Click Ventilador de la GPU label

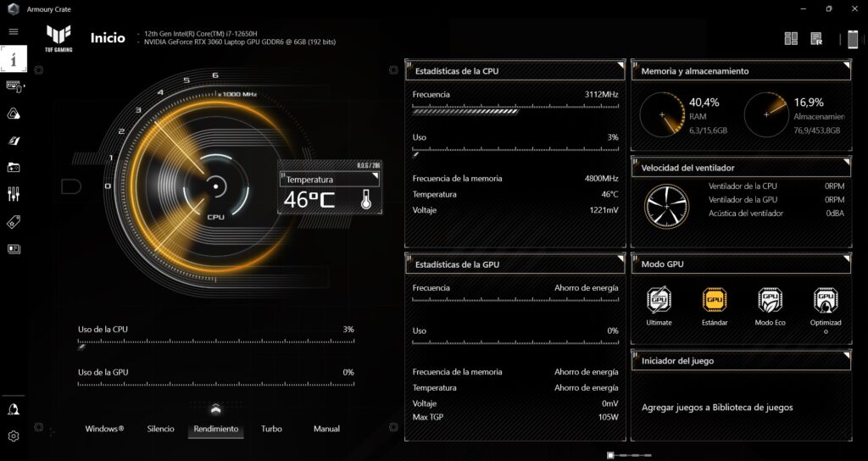click(x=743, y=200)
